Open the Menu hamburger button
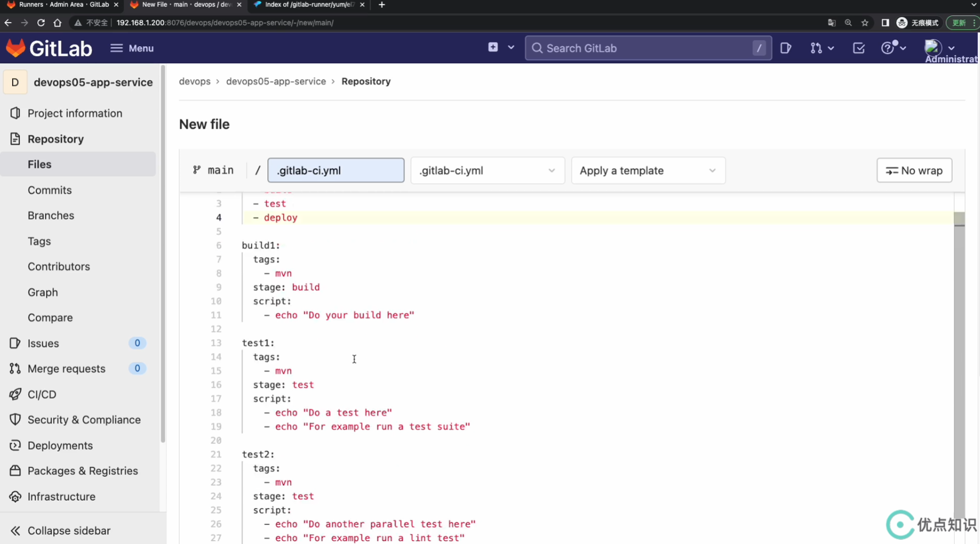Screen dimensions: 980x544 (x=132, y=48)
